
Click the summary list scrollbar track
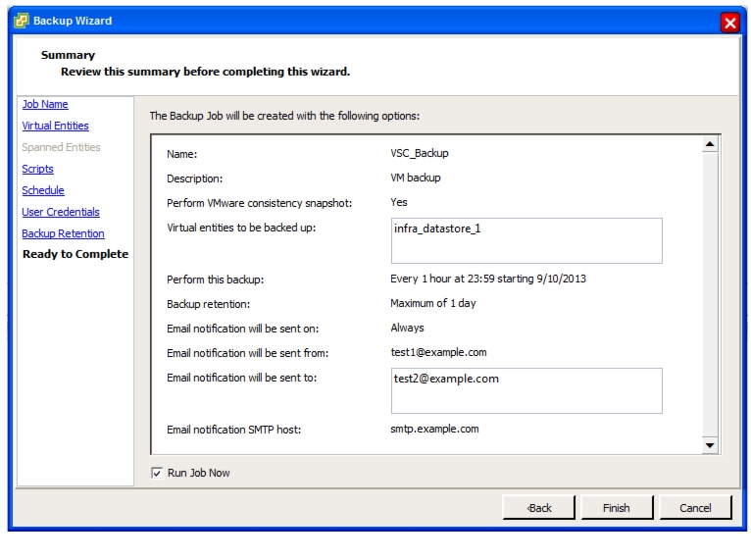tap(710, 294)
